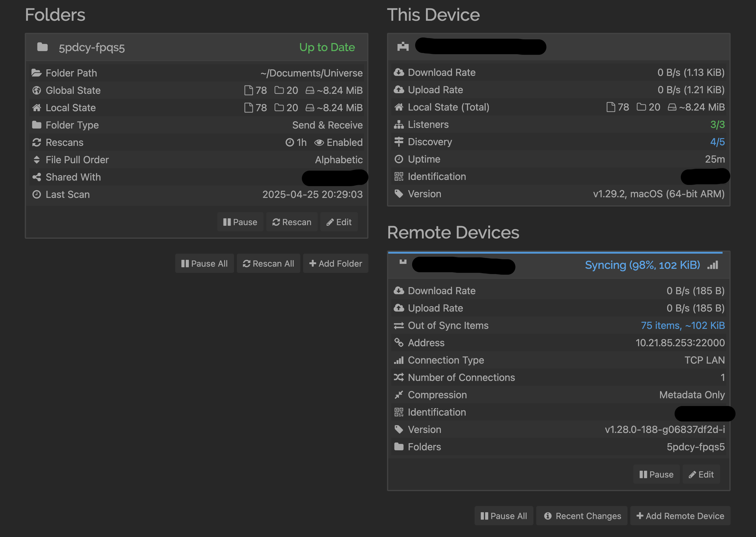This screenshot has width=756, height=537.
Task: Click the 25m uptime value
Action: 715,159
